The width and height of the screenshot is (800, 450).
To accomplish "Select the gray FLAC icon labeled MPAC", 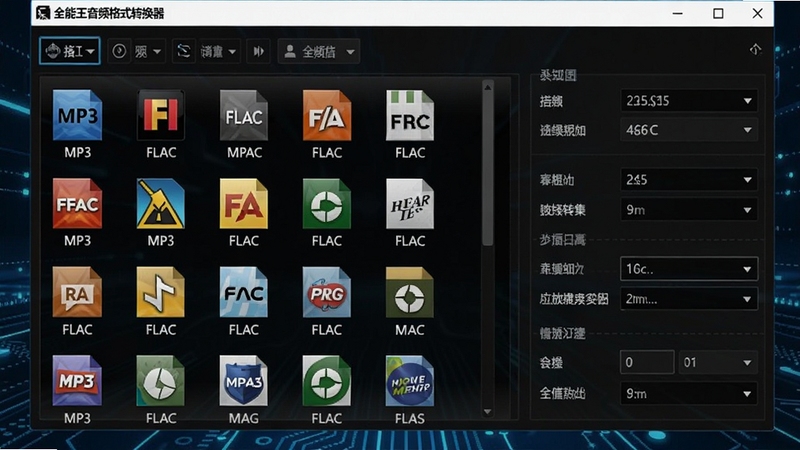I will click(x=244, y=115).
